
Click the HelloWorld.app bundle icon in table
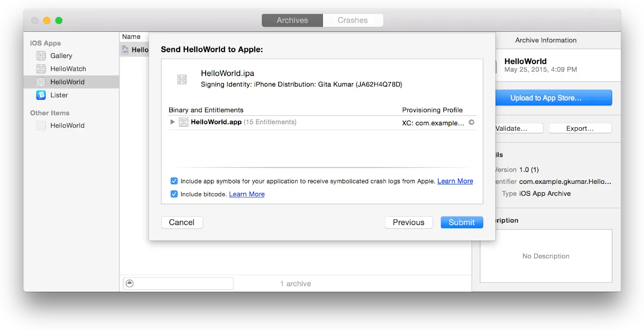pyautogui.click(x=184, y=122)
